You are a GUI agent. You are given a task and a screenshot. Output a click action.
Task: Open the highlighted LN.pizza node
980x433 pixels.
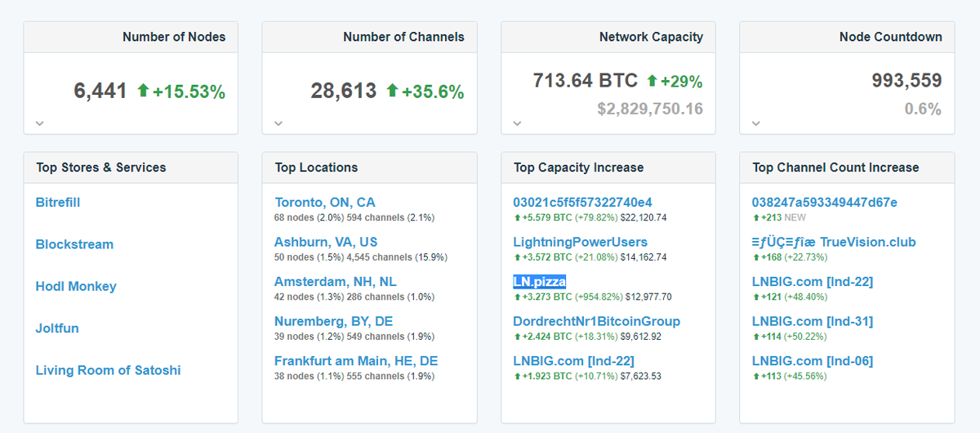[539, 282]
